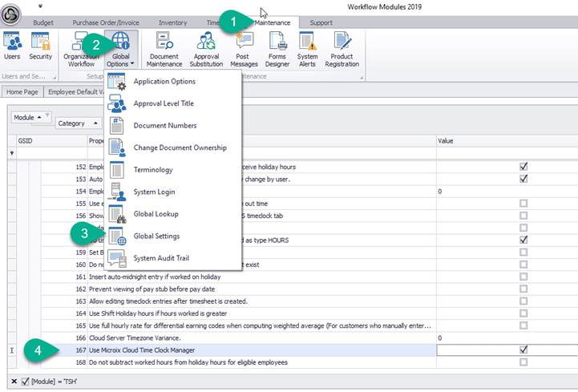Open Document Maintenance tool
The height and width of the screenshot is (392, 578).
tap(164, 50)
